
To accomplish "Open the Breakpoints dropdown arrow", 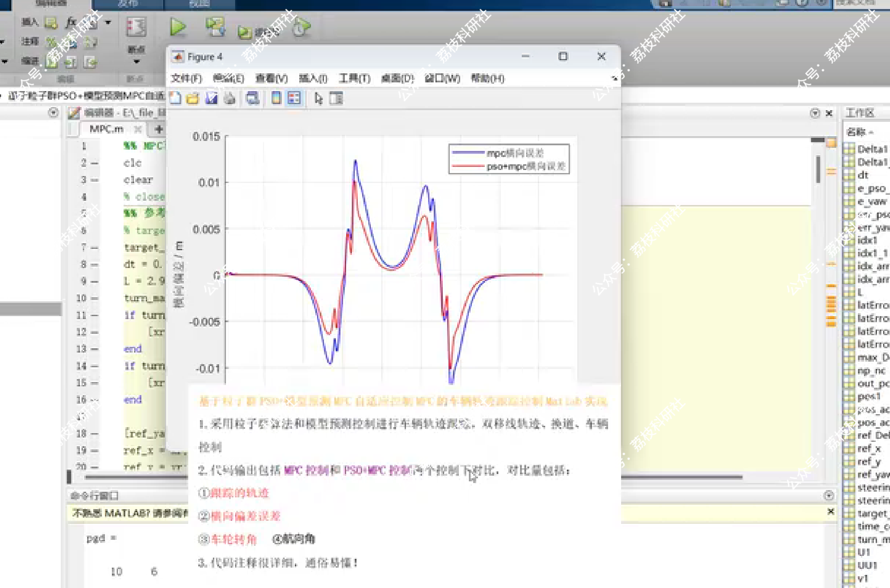I will pyautogui.click(x=136, y=62).
